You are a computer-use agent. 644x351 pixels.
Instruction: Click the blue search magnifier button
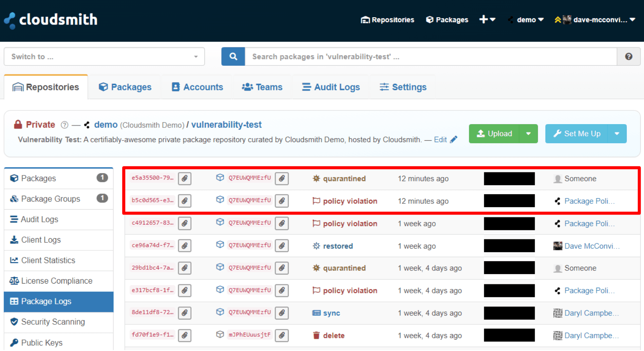(x=233, y=57)
